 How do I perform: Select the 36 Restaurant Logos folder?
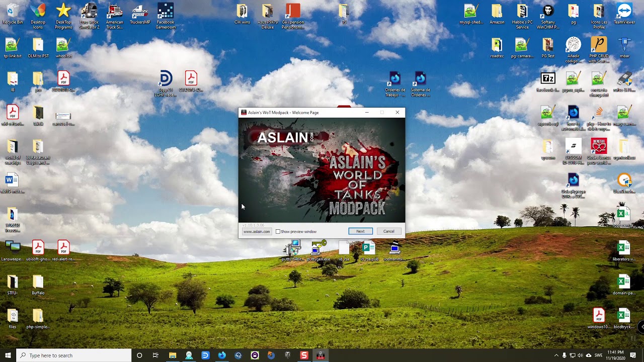tap(38, 151)
